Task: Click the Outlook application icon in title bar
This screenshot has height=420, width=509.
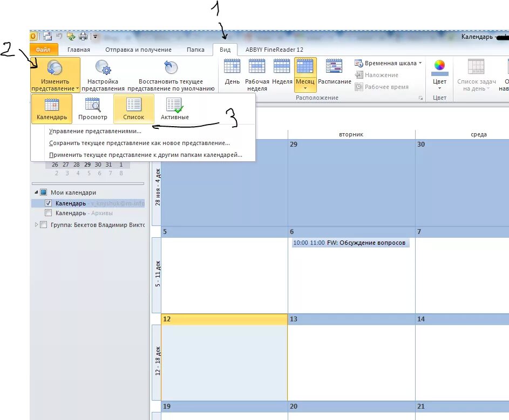Action: (33, 36)
